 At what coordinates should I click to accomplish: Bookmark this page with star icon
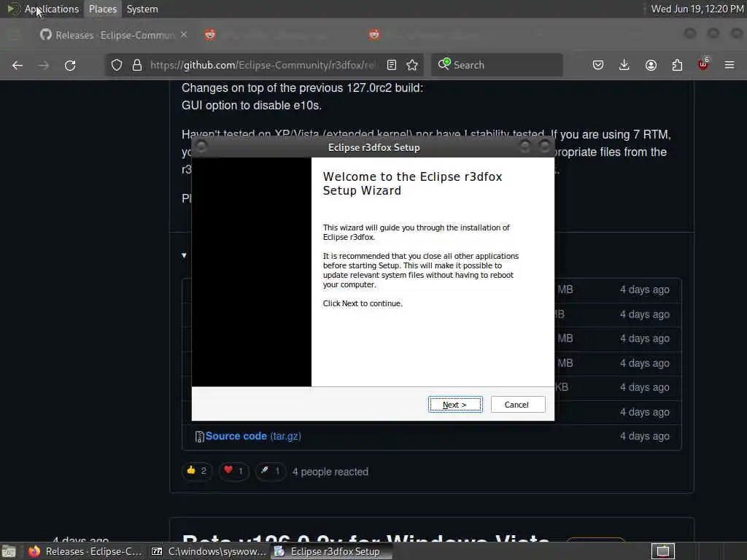tap(413, 65)
